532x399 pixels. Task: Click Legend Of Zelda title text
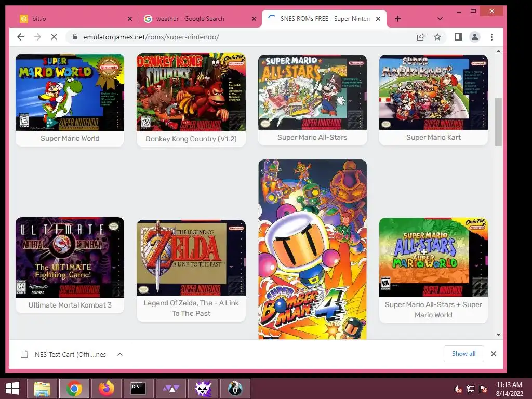click(191, 308)
